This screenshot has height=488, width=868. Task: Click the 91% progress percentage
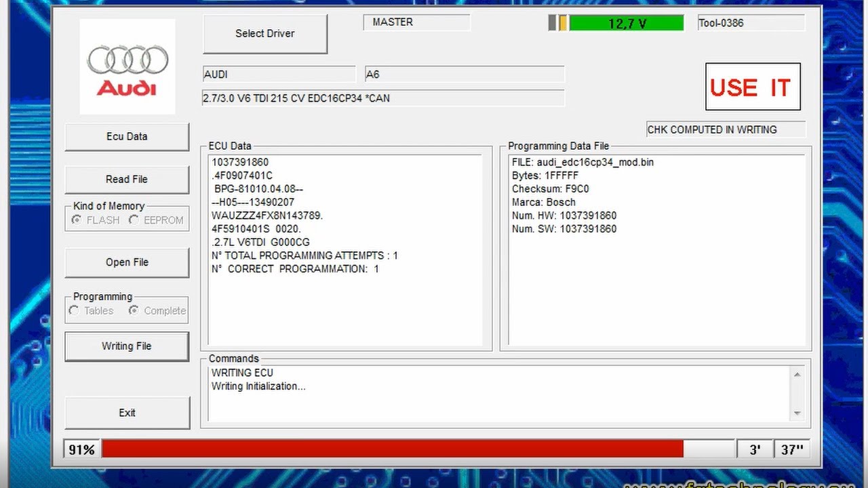coord(82,449)
